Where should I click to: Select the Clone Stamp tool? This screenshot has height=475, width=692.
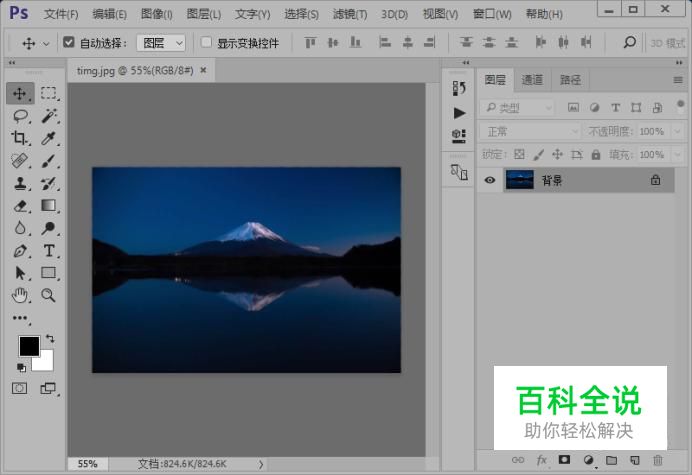20,183
